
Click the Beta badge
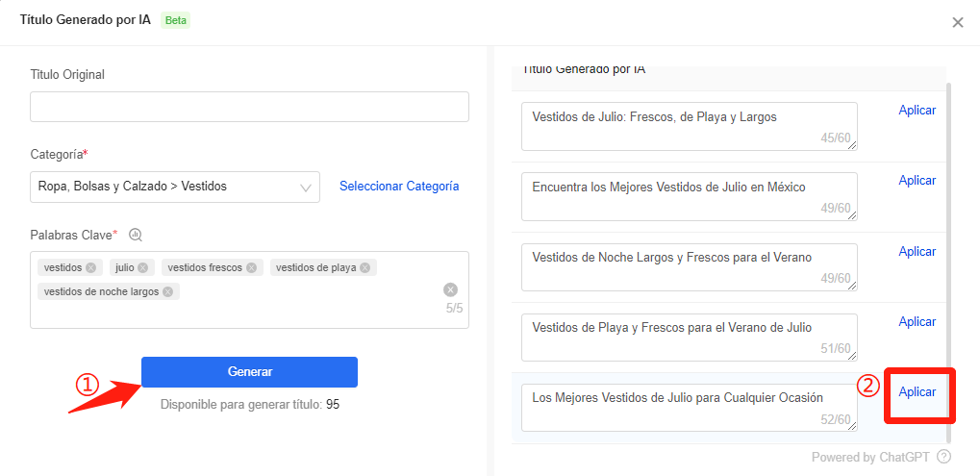coord(176,20)
